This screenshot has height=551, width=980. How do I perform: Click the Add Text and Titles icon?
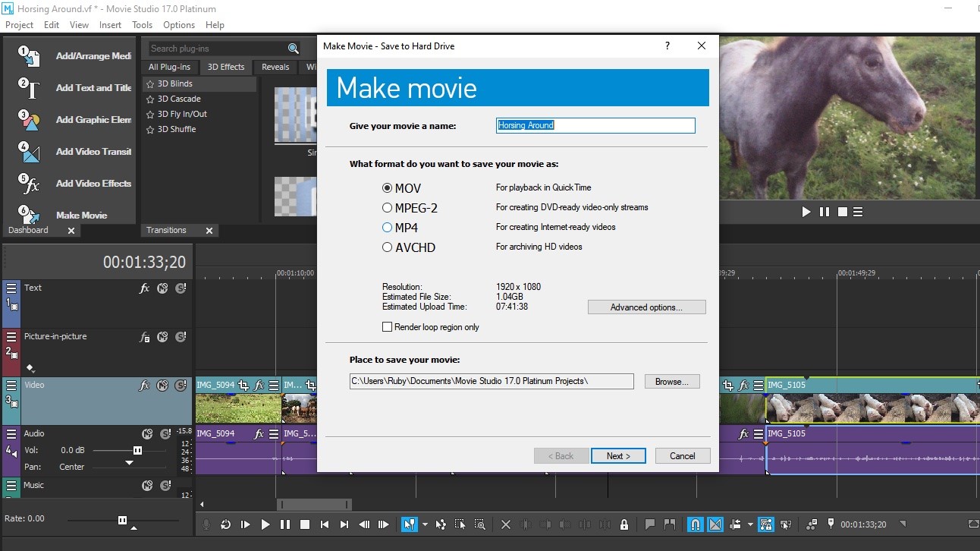(x=29, y=88)
